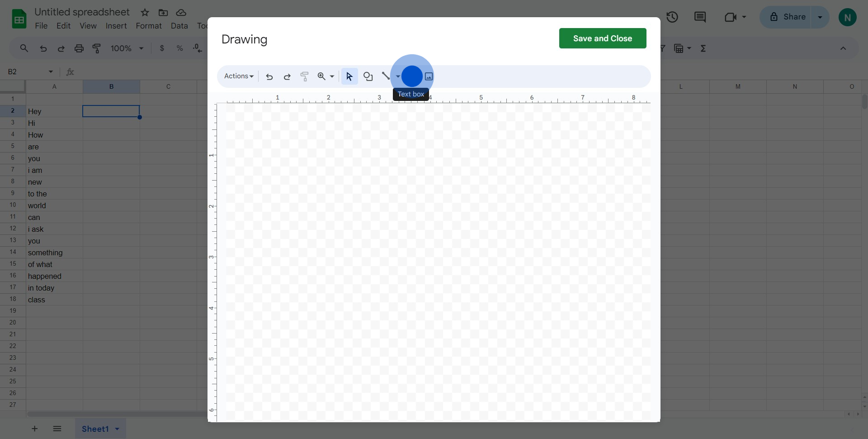Click cell containing 'world'
The width and height of the screenshot is (868, 439).
pos(54,205)
